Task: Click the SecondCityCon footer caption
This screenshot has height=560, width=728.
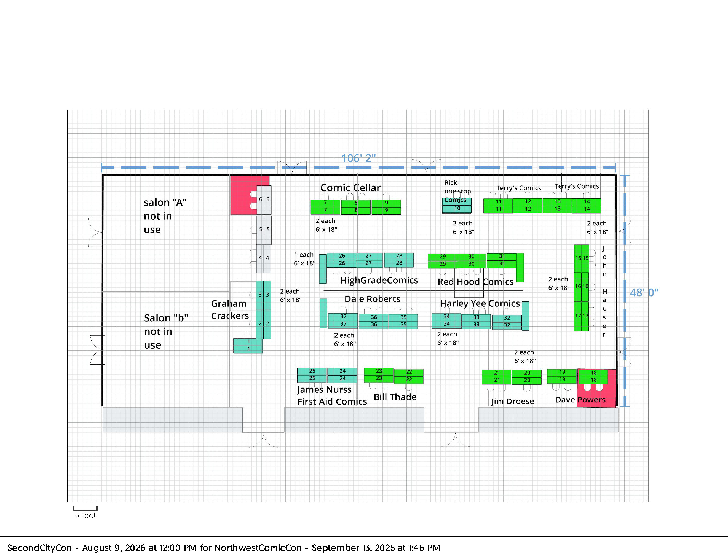Action: pyautogui.click(x=223, y=548)
